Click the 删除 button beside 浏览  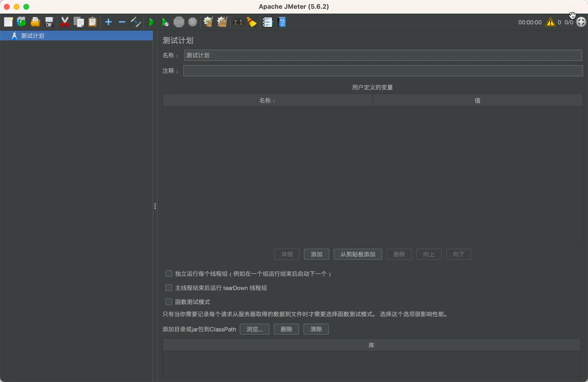(x=286, y=329)
